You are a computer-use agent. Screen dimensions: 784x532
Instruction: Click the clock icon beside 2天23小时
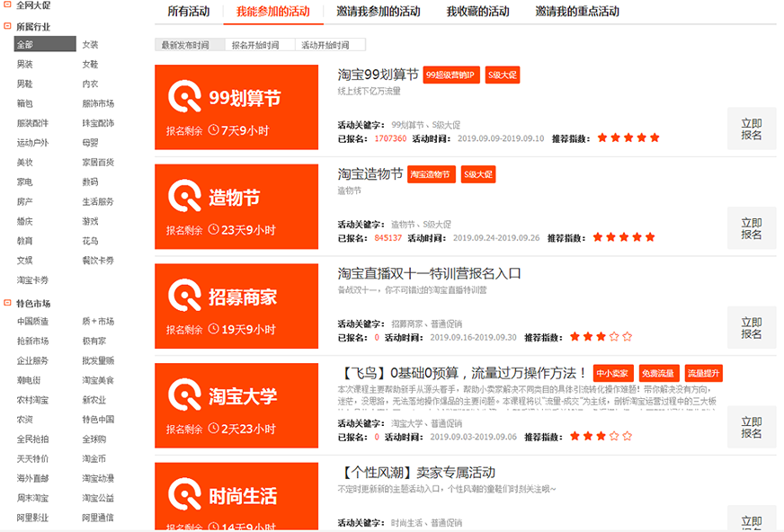[x=213, y=428]
